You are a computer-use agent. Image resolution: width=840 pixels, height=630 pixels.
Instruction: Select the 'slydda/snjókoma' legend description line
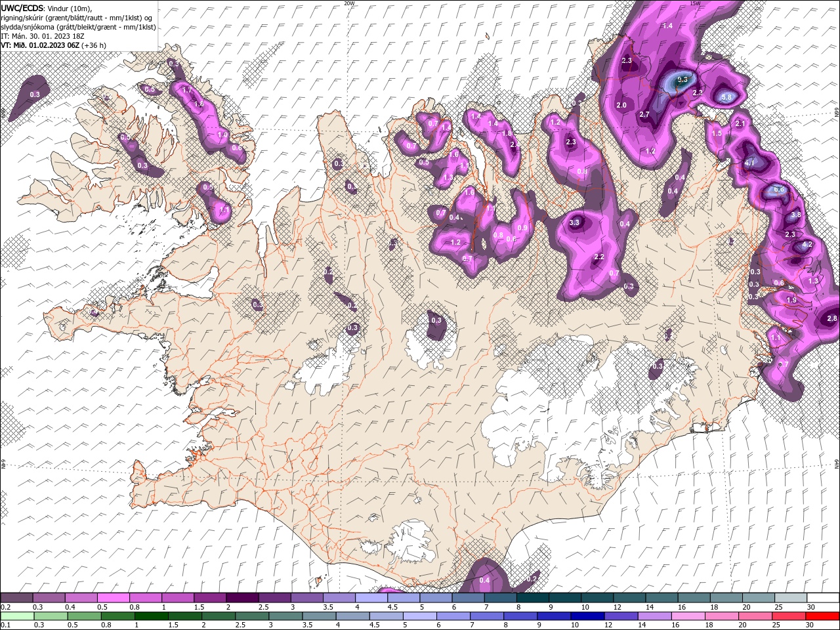[x=78, y=26]
